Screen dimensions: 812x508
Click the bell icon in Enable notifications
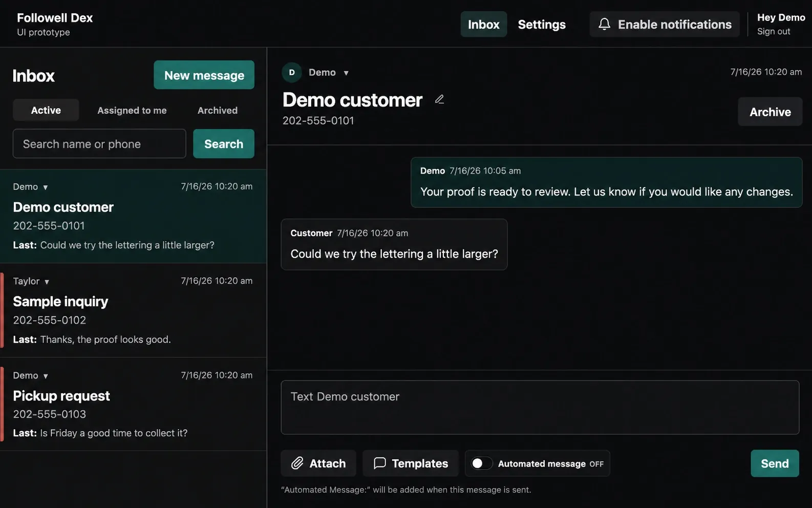(x=604, y=24)
